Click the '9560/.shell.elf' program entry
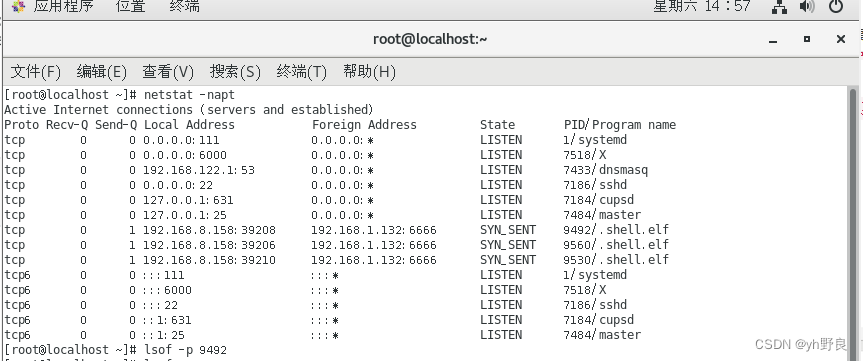The height and width of the screenshot is (361, 863). 616,245
